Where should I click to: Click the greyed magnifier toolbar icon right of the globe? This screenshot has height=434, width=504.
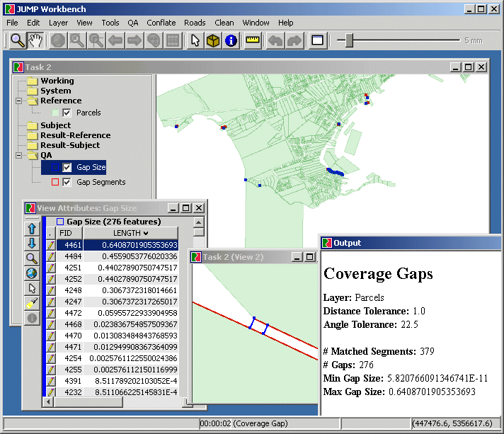(77, 40)
